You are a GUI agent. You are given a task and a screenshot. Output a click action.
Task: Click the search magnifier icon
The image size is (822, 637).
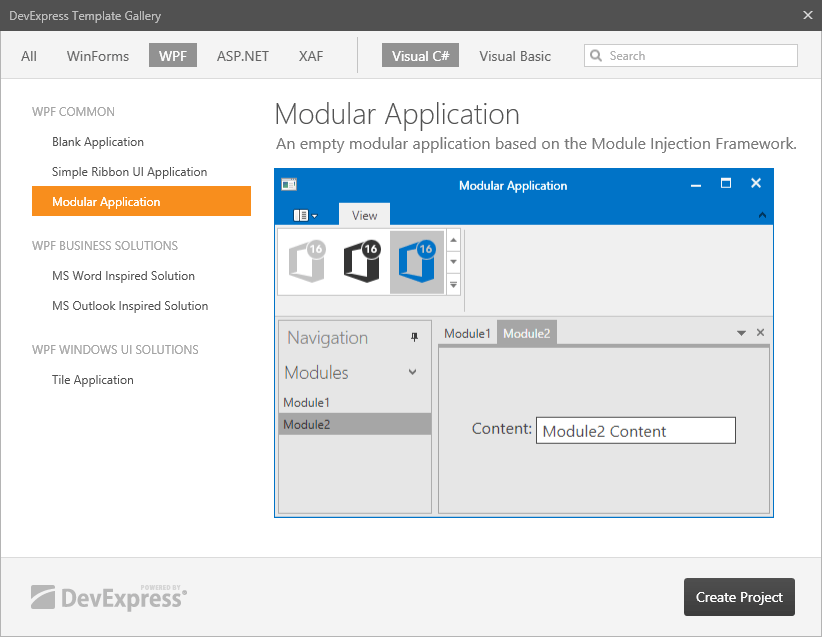[596, 56]
